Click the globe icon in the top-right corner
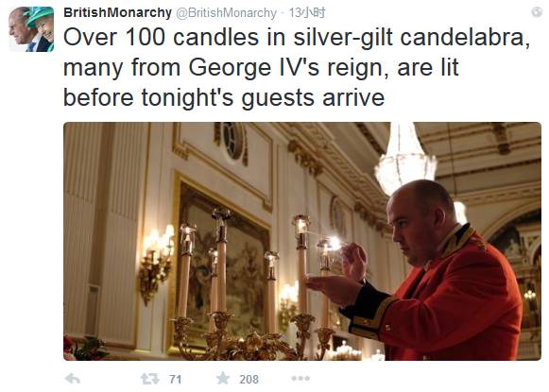This screenshot has height=392, width=549. 537,12
